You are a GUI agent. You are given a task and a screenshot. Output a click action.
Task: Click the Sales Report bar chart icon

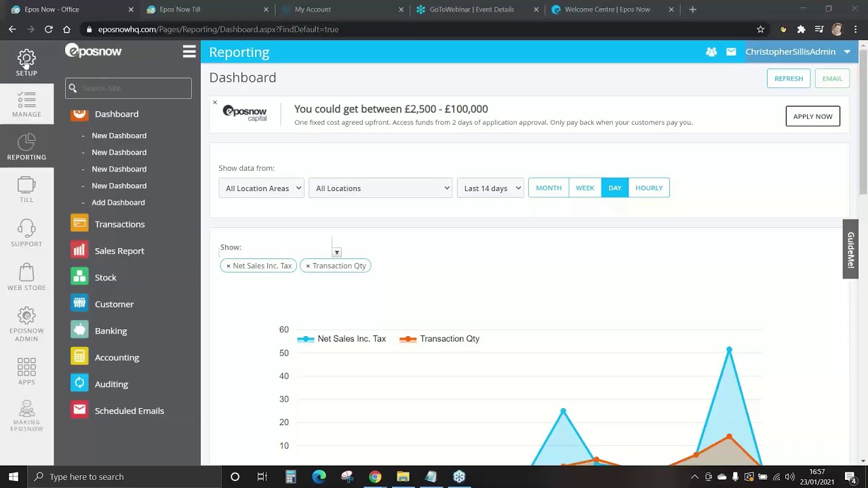pyautogui.click(x=79, y=251)
